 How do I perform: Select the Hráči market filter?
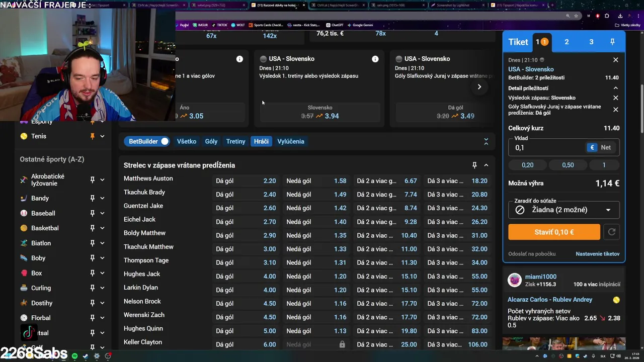tap(261, 141)
